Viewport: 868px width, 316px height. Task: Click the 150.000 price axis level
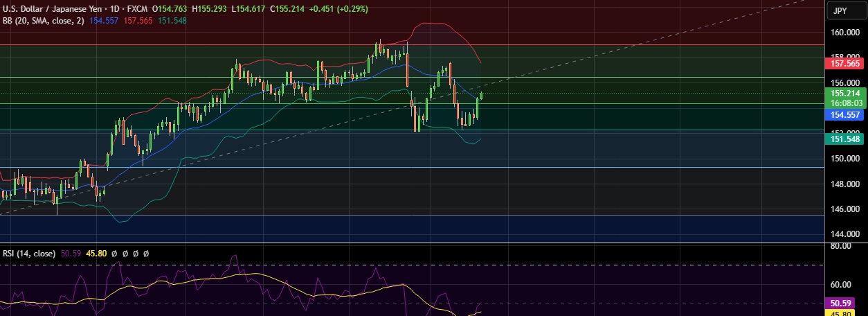click(x=845, y=159)
